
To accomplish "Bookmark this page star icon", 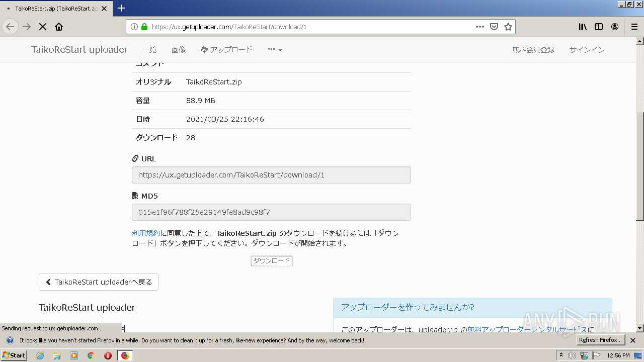I will point(508,27).
